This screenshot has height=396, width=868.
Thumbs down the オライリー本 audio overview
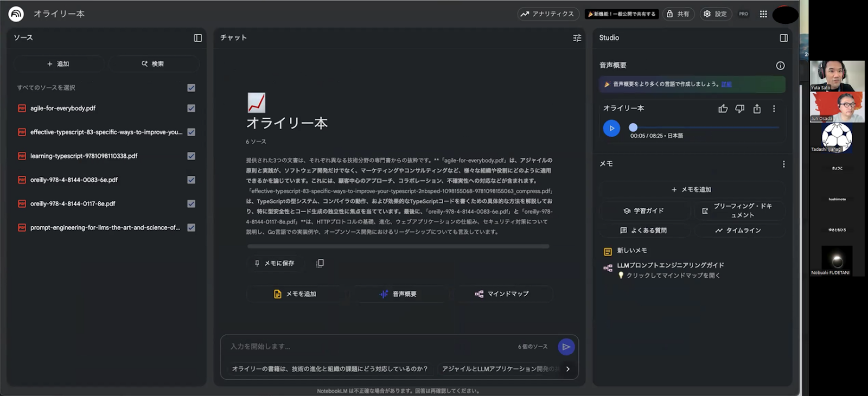pyautogui.click(x=740, y=109)
